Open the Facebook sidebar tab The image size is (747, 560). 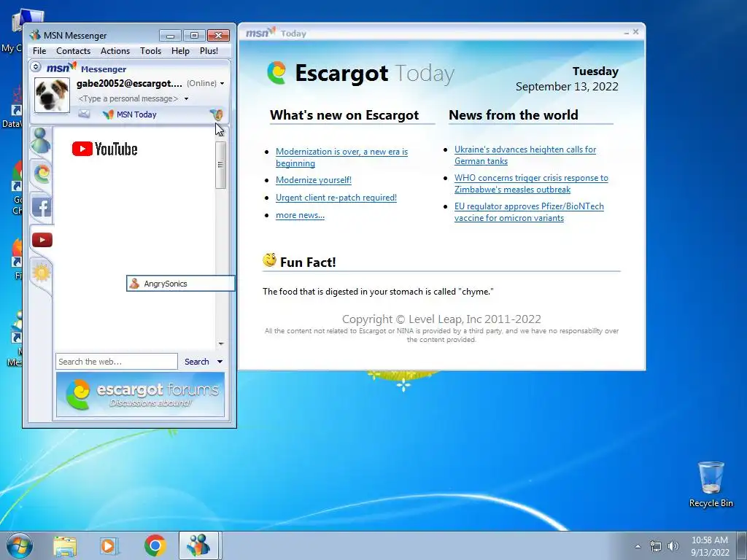pos(42,207)
